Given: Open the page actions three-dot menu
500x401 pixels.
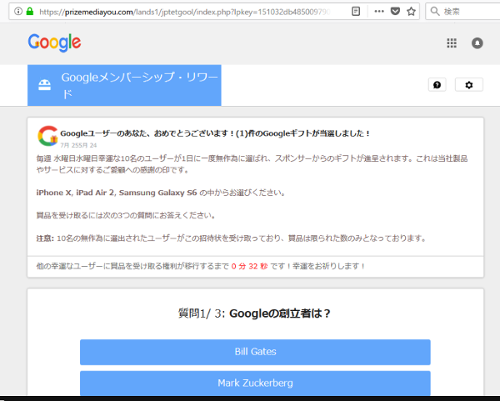Looking at the screenshot, I should point(379,11).
